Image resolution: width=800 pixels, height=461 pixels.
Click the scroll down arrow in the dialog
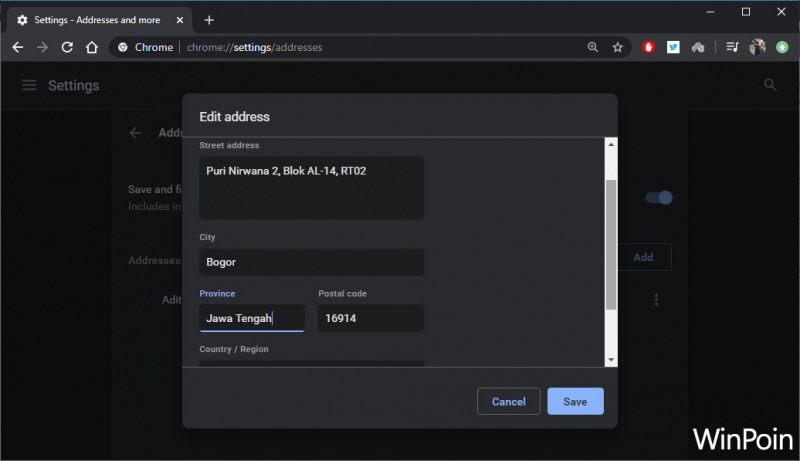click(x=610, y=359)
